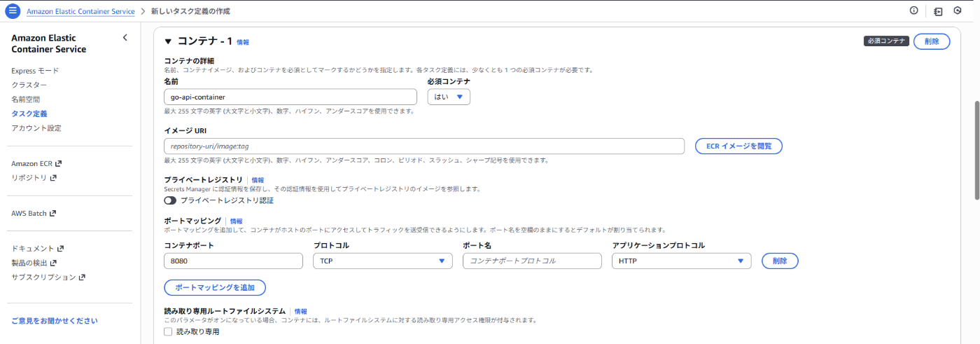Open 名前空間 in the sidebar
This screenshot has width=980, height=344.
(x=25, y=99)
